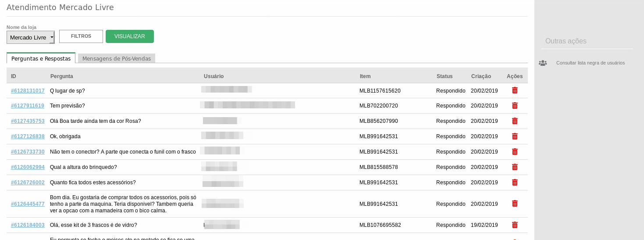Open question link #6127126838

28,136
